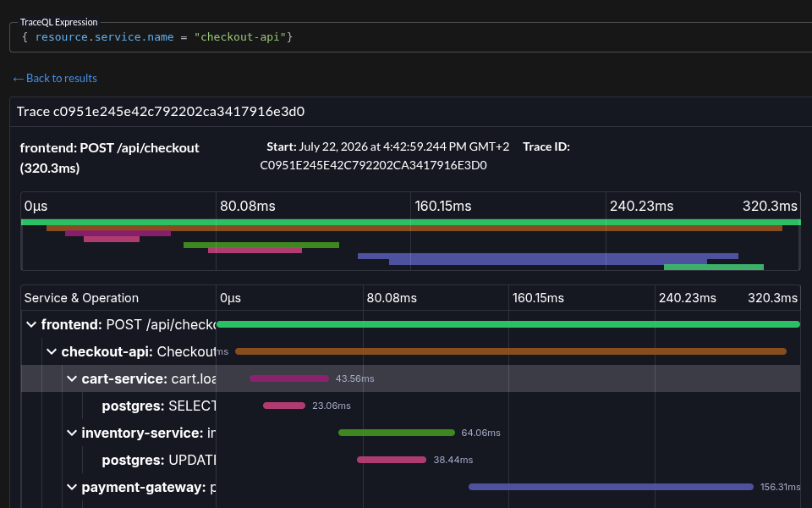
Task: Click the green inventory bar in the minimap
Action: [x=261, y=246]
